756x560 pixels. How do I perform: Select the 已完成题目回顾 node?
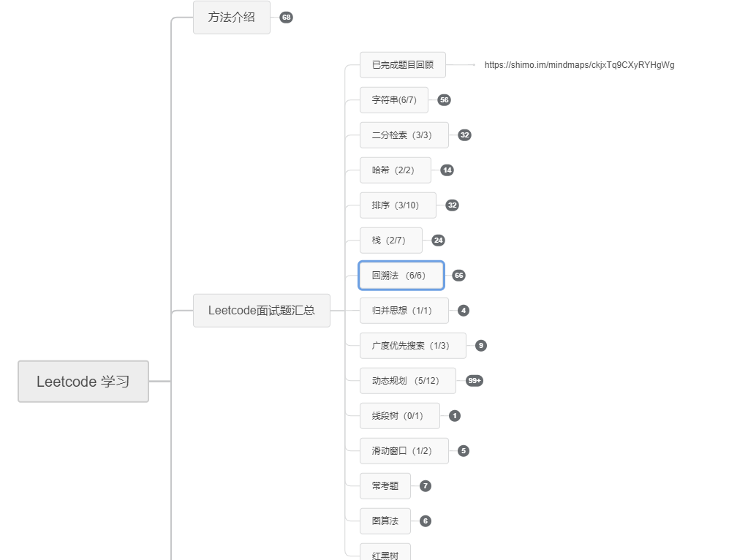click(403, 64)
